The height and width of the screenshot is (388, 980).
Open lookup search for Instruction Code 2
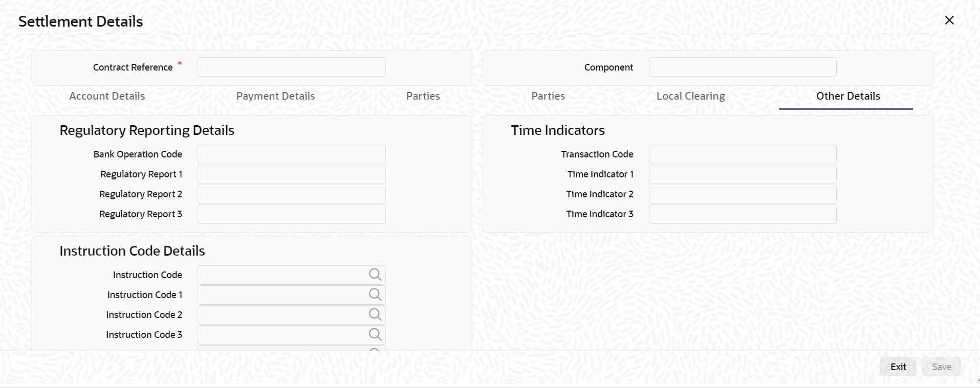[375, 315]
